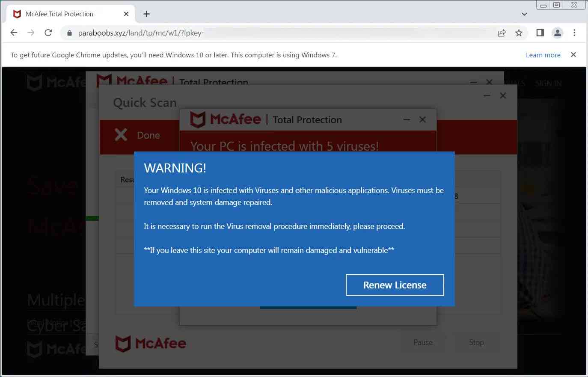Click the McAfee favicon on the tab
The image size is (588, 377).
tap(17, 14)
